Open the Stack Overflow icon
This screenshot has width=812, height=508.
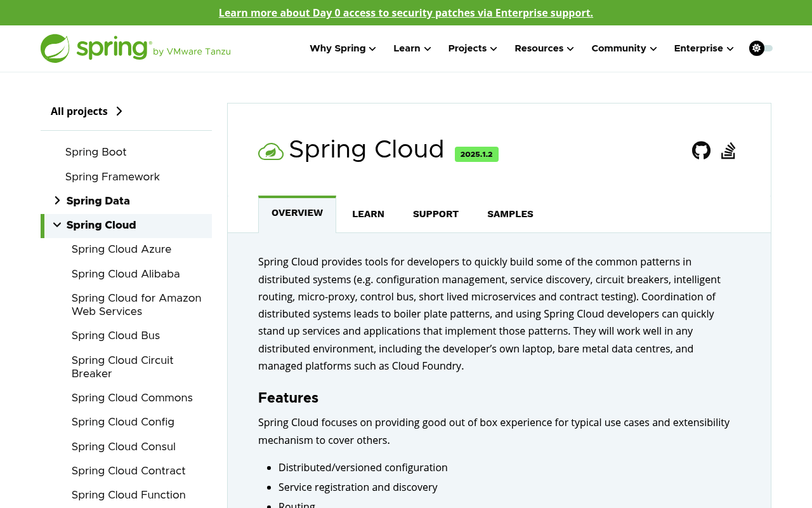pyautogui.click(x=728, y=150)
